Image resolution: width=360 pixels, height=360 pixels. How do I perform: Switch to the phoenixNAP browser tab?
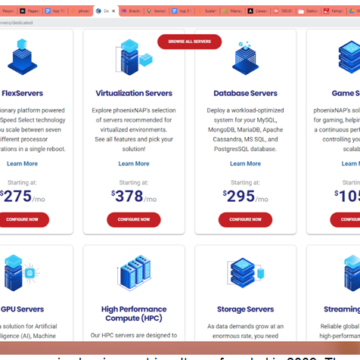click(80, 11)
